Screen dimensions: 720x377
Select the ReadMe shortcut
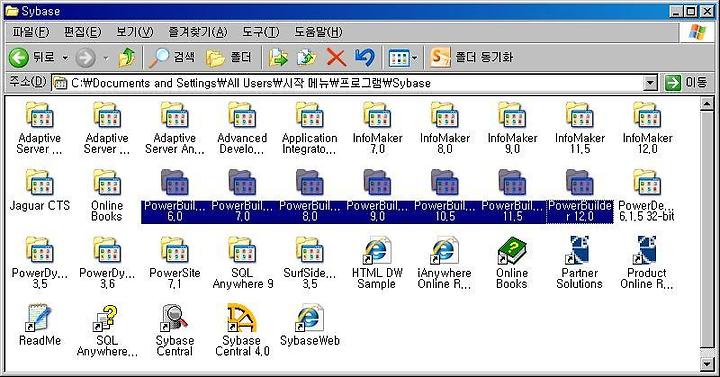(x=39, y=325)
